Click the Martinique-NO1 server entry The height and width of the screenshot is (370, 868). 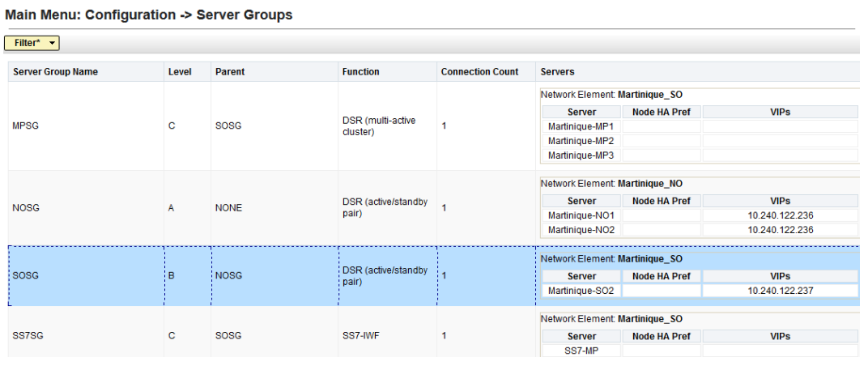pyautogui.click(x=581, y=215)
